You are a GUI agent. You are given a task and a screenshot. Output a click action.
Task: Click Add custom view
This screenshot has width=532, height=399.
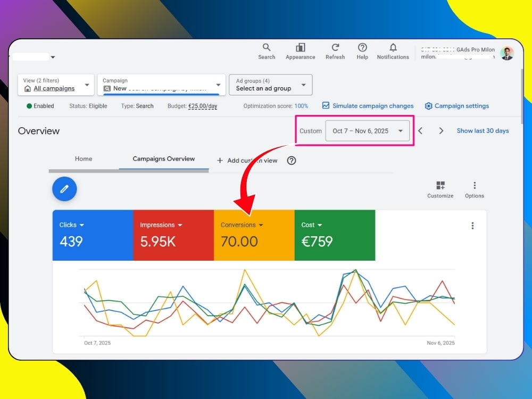pyautogui.click(x=252, y=161)
